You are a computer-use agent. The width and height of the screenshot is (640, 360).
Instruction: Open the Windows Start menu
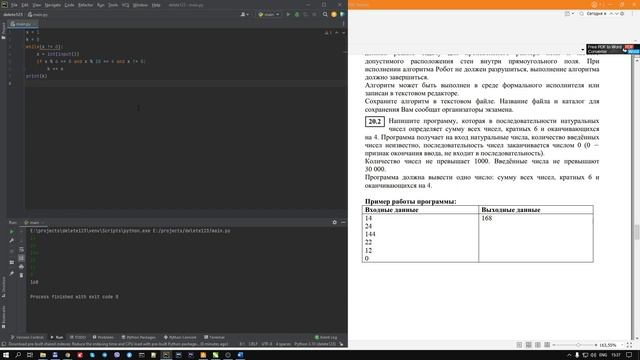coord(6,355)
